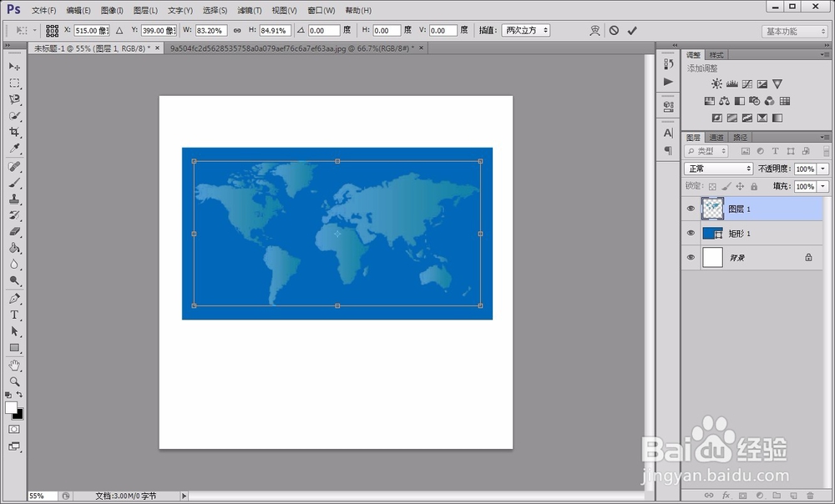The height and width of the screenshot is (504, 835).
Task: Toggle visibility of 矩形 1 layer
Action: (691, 233)
